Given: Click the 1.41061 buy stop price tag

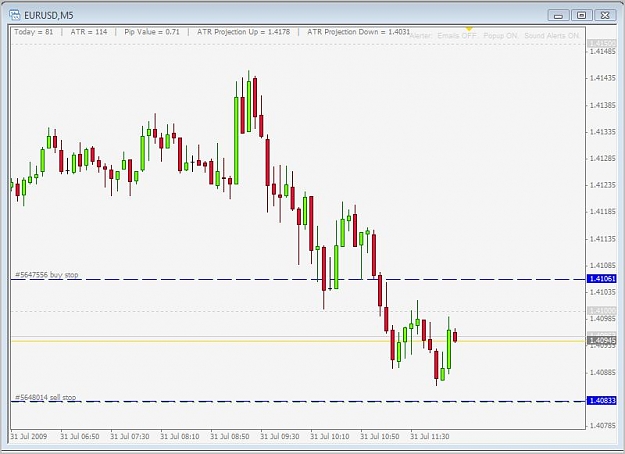Looking at the screenshot, I should click(x=602, y=279).
